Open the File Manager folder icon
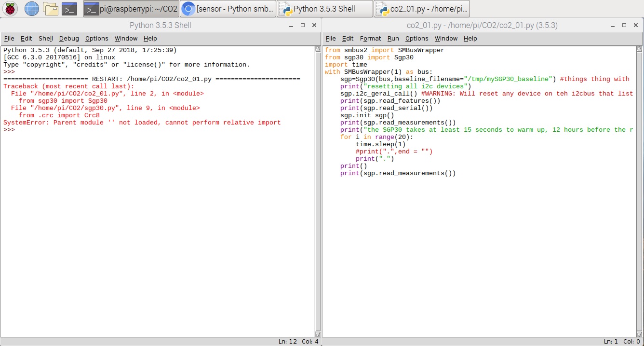Screen dimensions: 644x346 tap(50, 8)
